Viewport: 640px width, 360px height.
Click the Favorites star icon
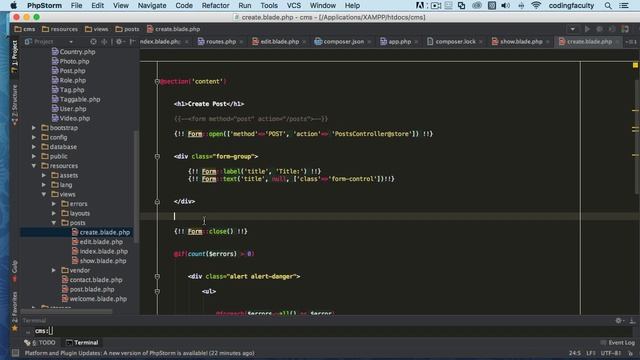15,328
